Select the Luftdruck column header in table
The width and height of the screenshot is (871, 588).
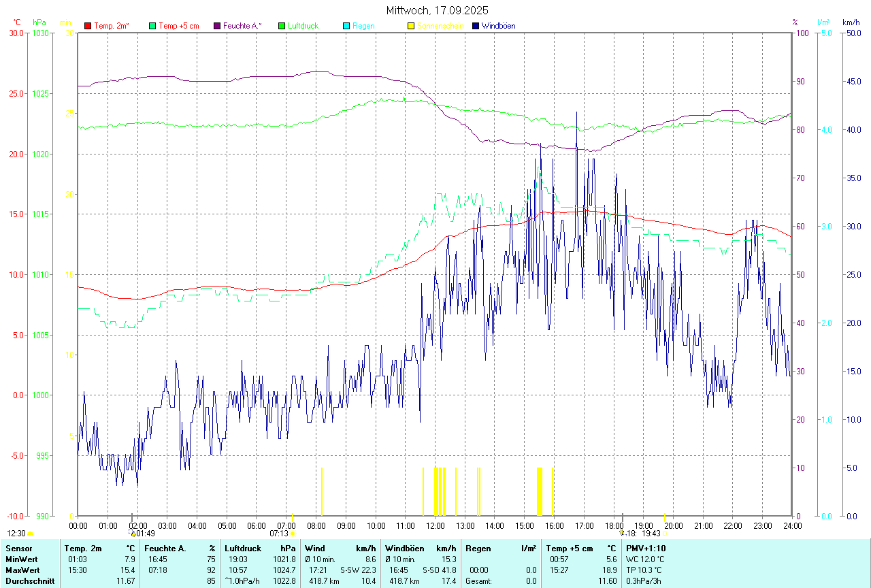[x=244, y=549]
